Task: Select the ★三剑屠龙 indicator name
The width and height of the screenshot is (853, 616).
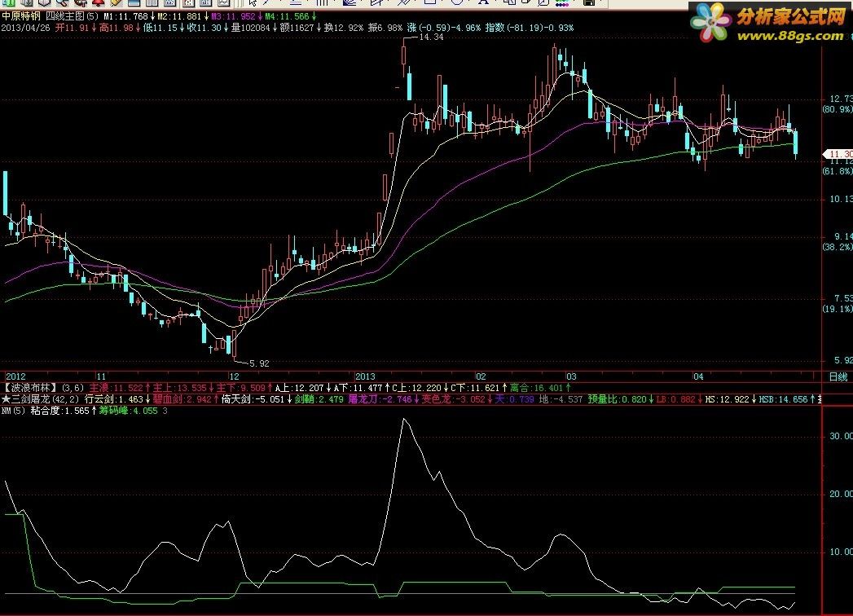Action: 25,399
